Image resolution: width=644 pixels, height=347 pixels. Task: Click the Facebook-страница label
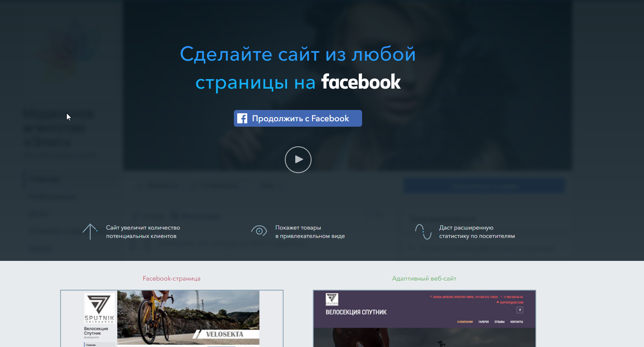point(171,278)
